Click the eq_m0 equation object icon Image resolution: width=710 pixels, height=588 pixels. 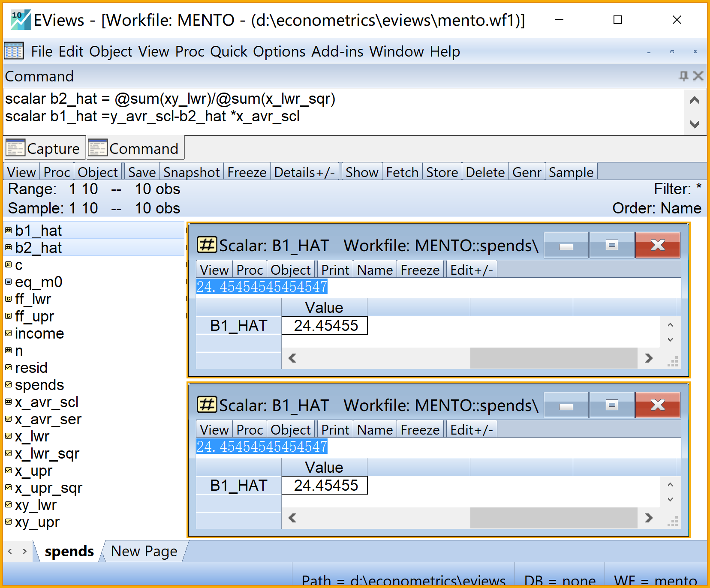coord(8,282)
